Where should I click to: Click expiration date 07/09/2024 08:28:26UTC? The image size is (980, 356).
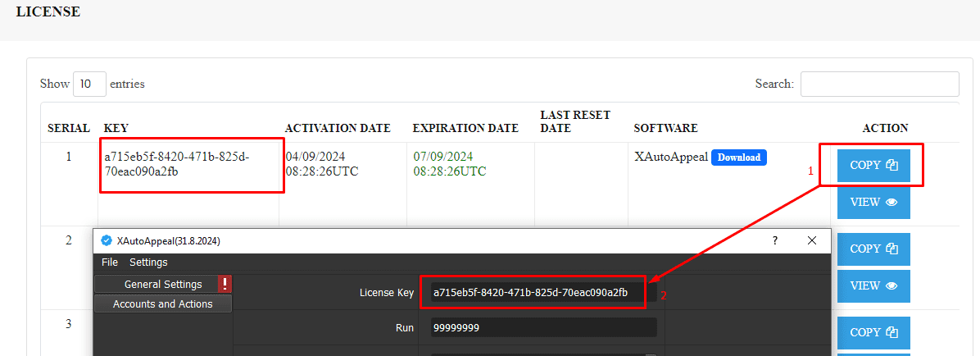pos(450,163)
